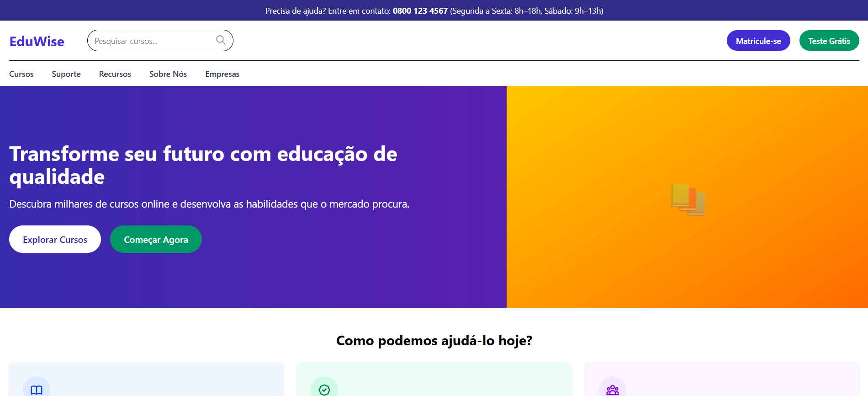Click the green checkmark badge icon
Screen dimensions: 868x396
(x=324, y=390)
